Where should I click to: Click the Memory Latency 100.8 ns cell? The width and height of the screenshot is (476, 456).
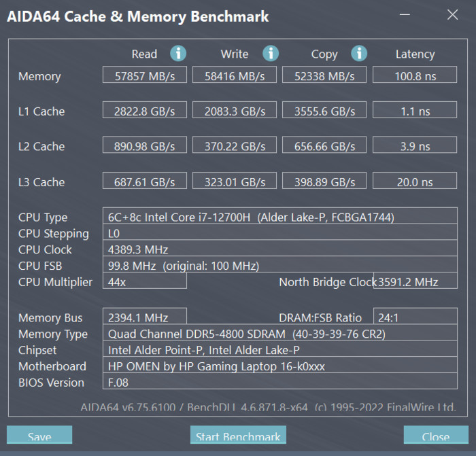point(415,75)
